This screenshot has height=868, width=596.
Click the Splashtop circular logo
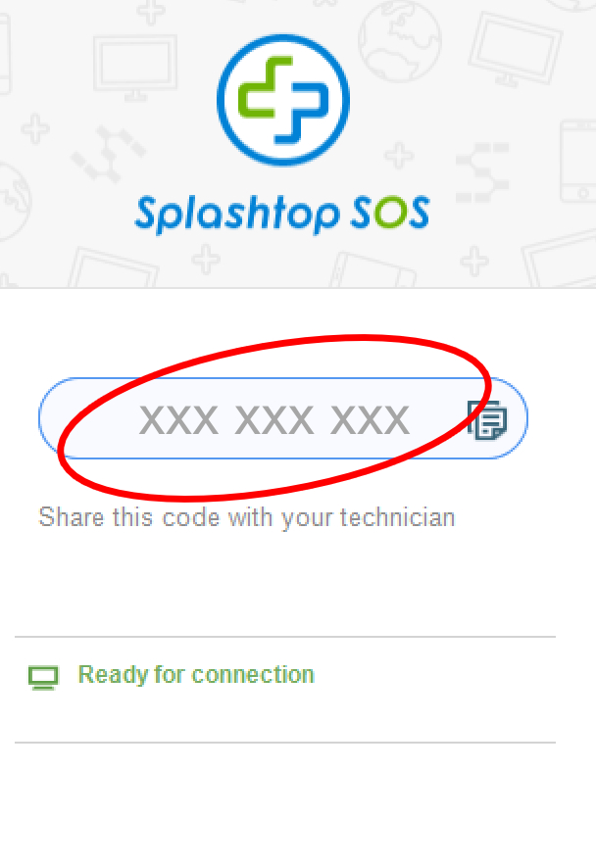click(x=283, y=100)
